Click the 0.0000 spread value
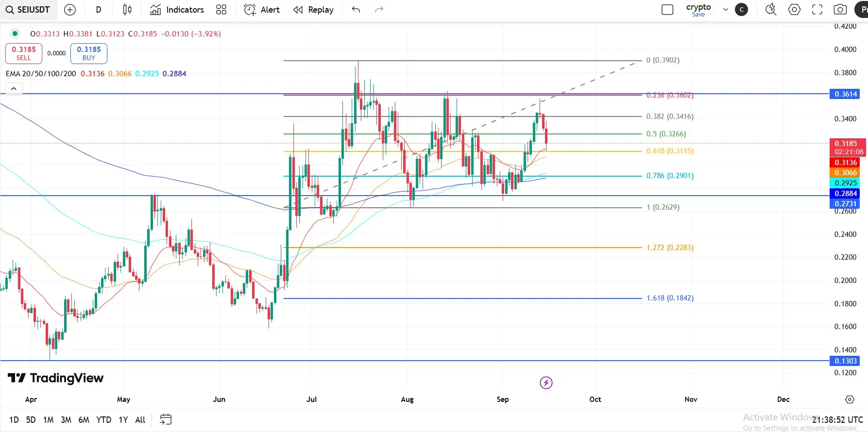This screenshot has width=868, height=432. coord(56,53)
